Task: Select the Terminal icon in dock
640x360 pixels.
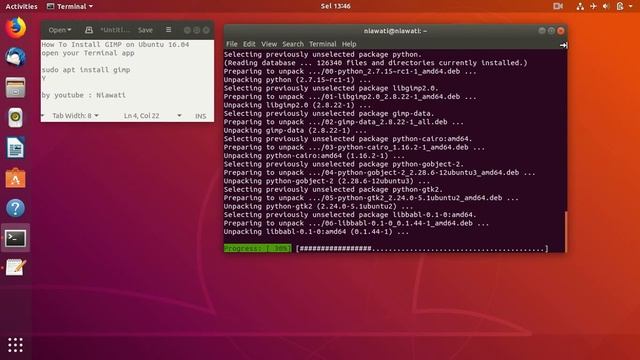Action: point(16,238)
